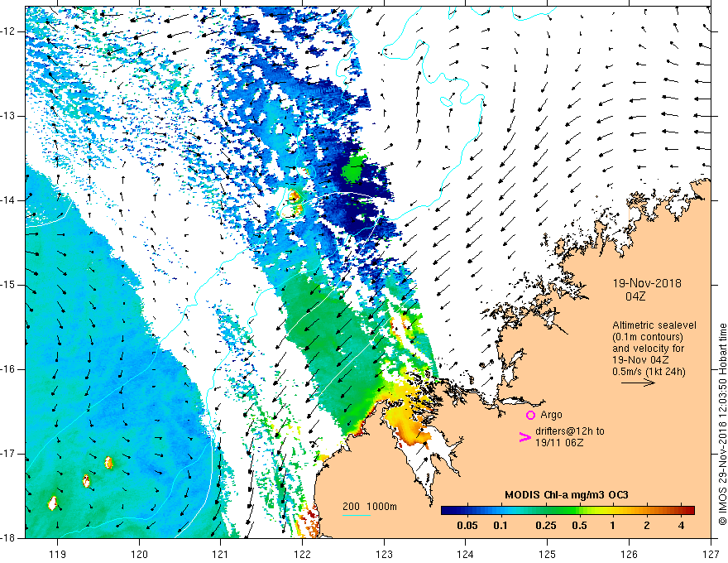Image resolution: width=728 pixels, height=563 pixels.
Task: Click latitude axis label '-15'
Action: [x=8, y=285]
